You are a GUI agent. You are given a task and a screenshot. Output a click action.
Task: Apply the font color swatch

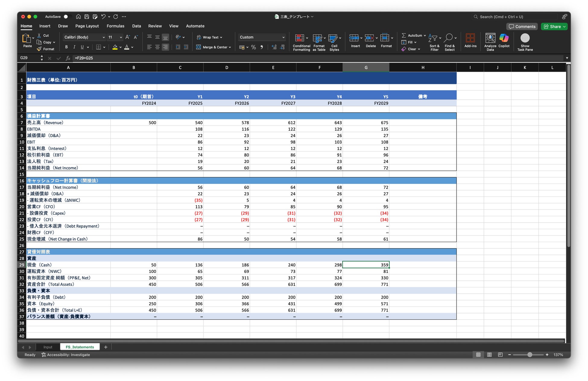coord(127,47)
